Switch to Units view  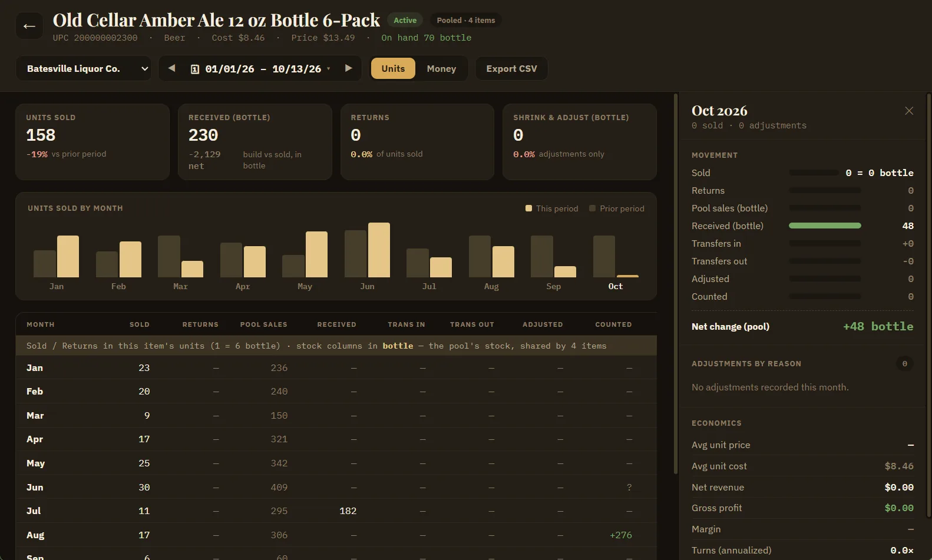393,68
